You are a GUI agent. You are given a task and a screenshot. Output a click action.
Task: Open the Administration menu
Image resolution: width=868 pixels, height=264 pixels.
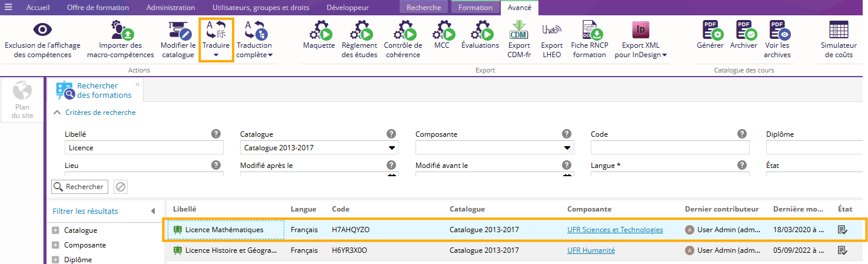pos(170,8)
